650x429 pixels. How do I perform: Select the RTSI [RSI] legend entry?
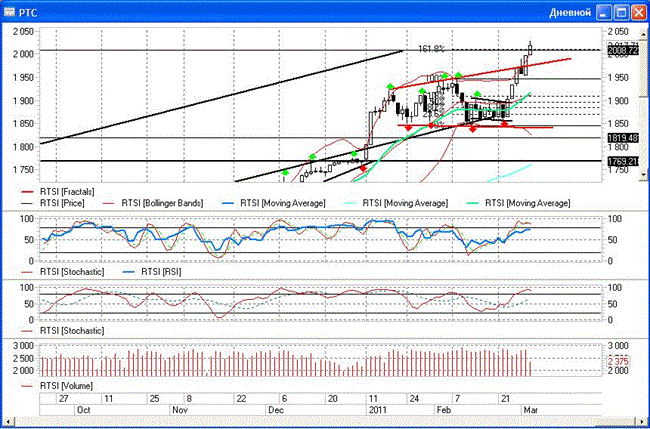click(152, 272)
